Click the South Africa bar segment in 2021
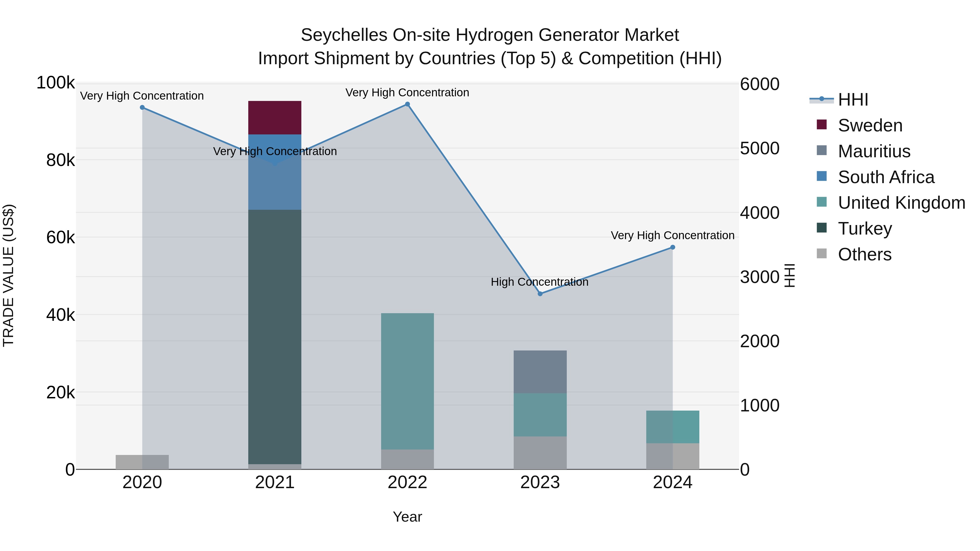The height and width of the screenshot is (551, 980). [275, 172]
